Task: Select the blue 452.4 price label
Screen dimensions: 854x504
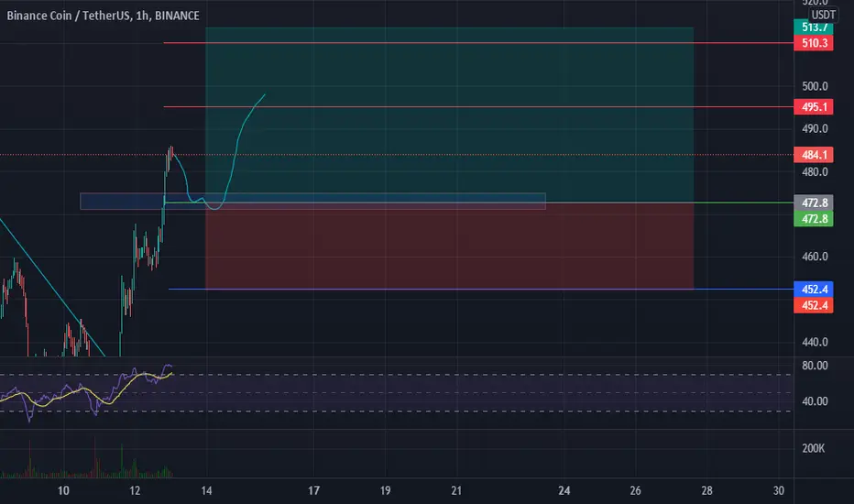Action: point(814,289)
